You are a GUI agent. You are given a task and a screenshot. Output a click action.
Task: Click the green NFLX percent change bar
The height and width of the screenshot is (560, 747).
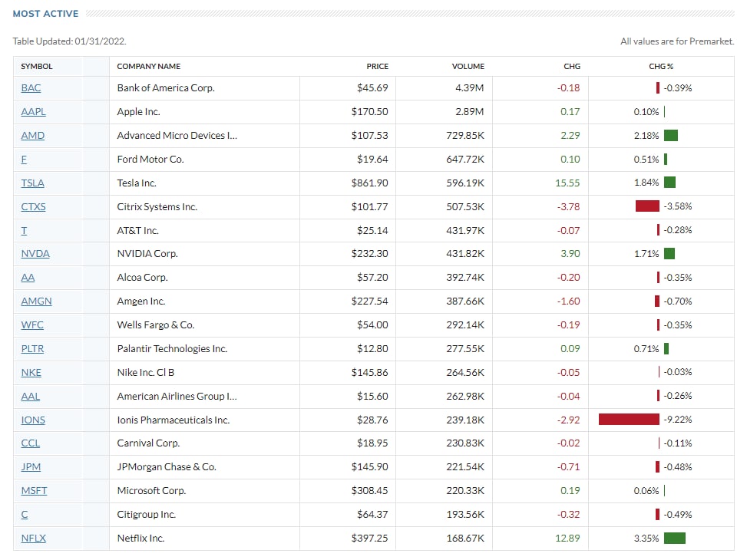[x=674, y=539]
